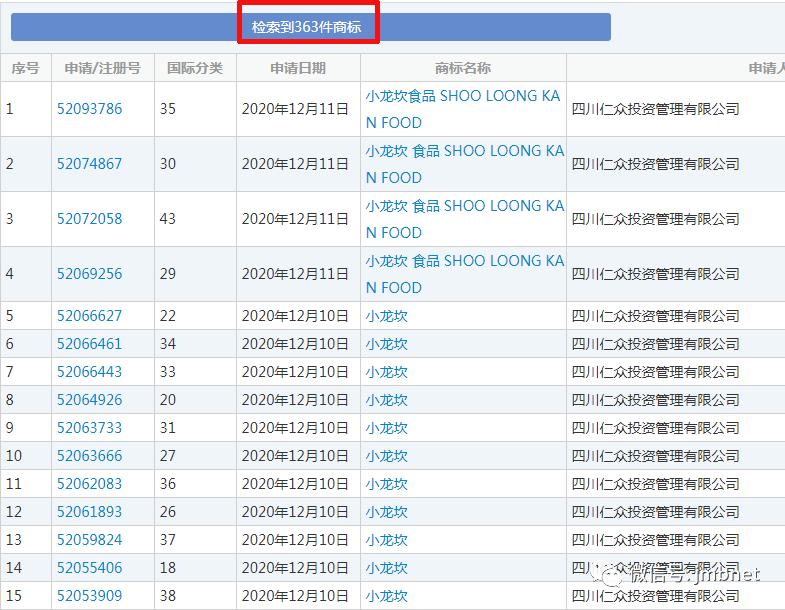Click date 2020年12月11日 in row 3
785x610 pixels.
295,219
